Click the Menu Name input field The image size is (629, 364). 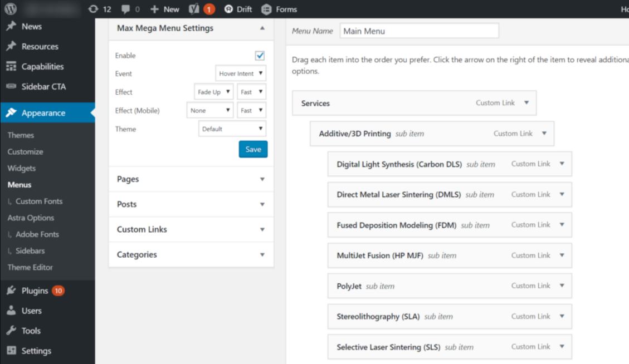[x=419, y=31]
